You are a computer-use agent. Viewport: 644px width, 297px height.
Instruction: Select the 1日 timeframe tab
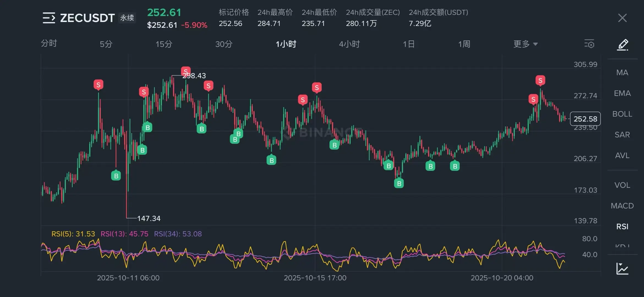pyautogui.click(x=409, y=44)
